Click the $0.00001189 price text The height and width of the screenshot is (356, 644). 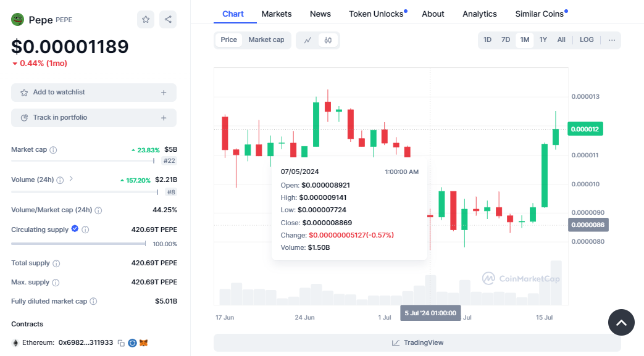point(70,46)
